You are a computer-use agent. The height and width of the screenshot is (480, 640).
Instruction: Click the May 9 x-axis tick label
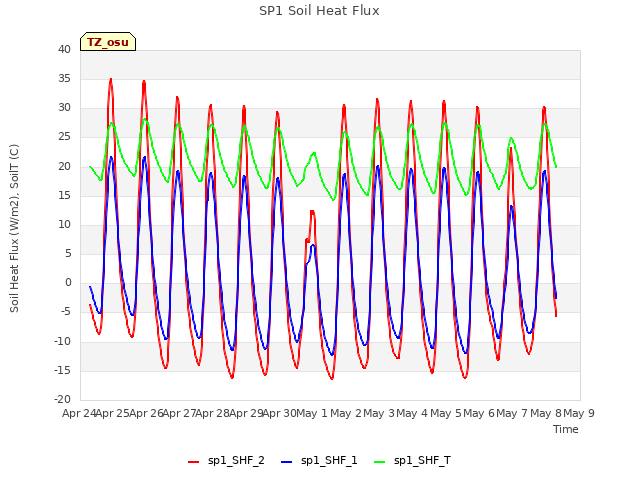click(579, 413)
